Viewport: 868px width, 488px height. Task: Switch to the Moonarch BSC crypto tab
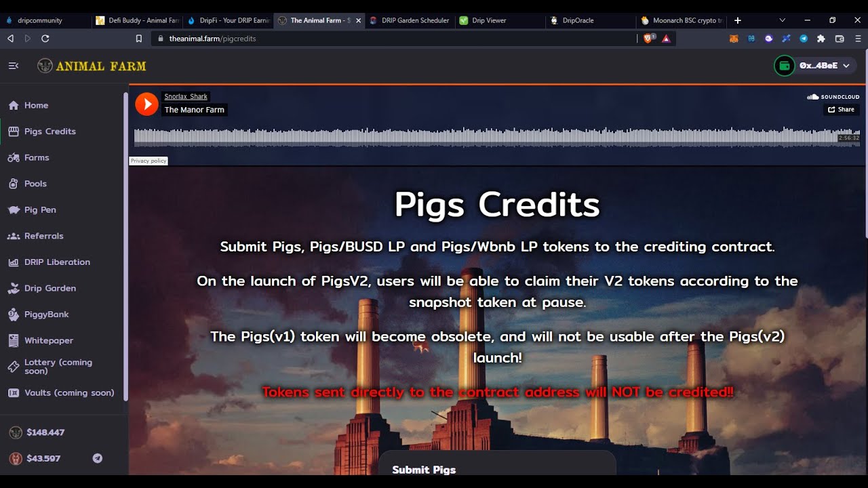(x=682, y=20)
